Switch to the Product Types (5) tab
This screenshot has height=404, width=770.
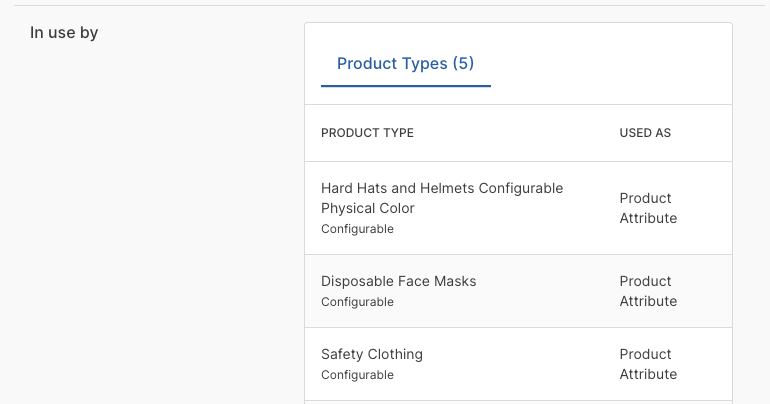(x=405, y=64)
